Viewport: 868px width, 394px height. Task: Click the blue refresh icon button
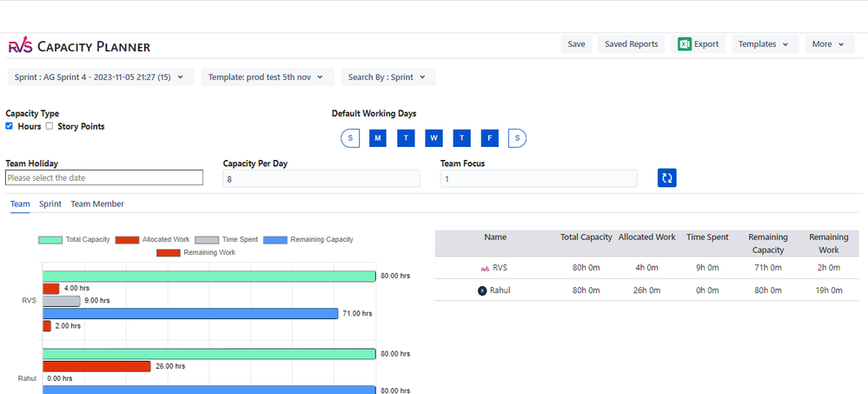pos(667,178)
